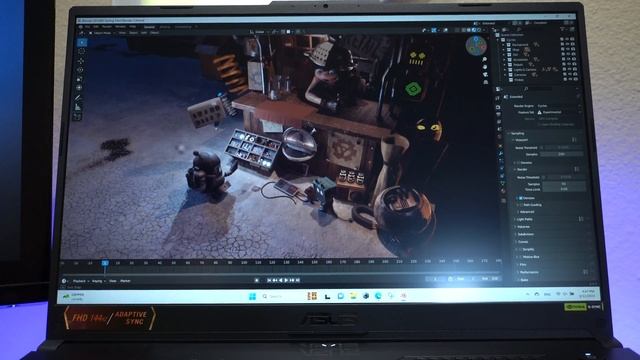
Task: Expand the Light Paths panel
Action: pyautogui.click(x=515, y=219)
